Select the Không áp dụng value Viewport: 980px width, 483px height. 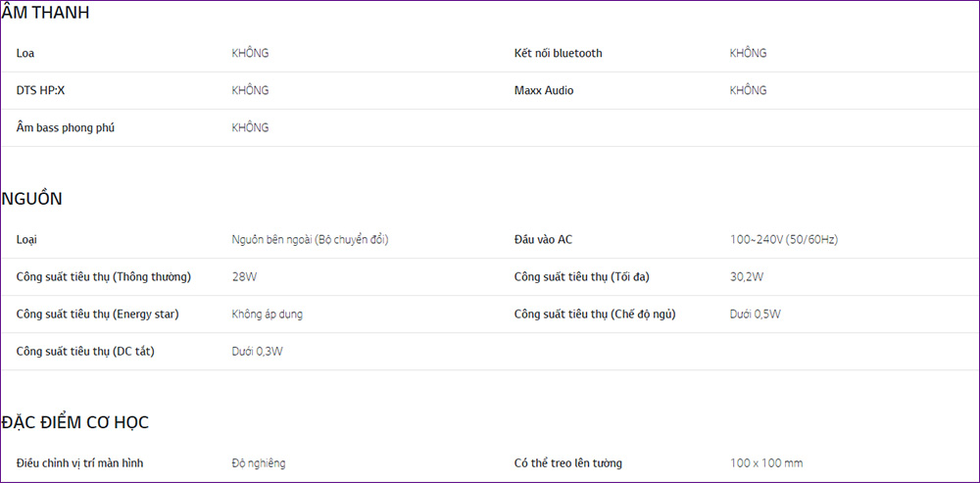pyautogui.click(x=267, y=314)
